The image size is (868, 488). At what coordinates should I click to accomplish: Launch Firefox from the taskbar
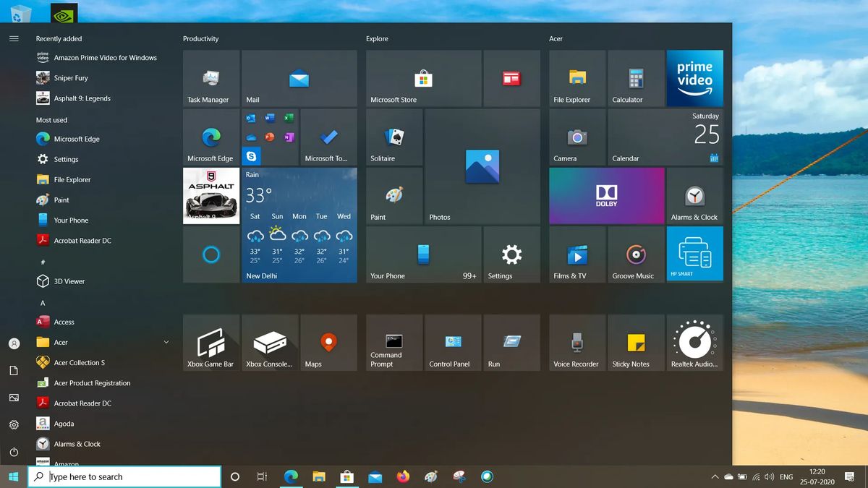403,477
